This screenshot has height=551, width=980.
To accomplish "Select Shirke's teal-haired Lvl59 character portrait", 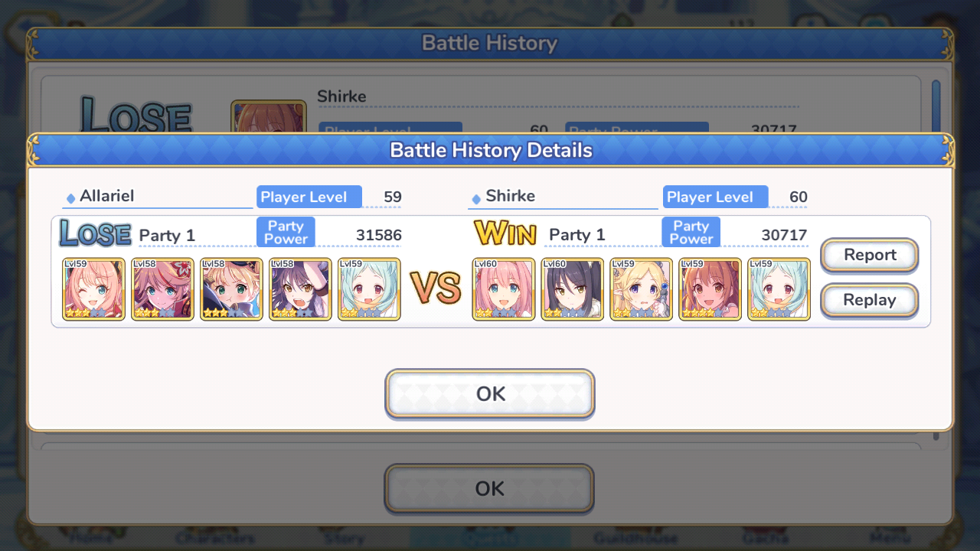I will point(779,289).
